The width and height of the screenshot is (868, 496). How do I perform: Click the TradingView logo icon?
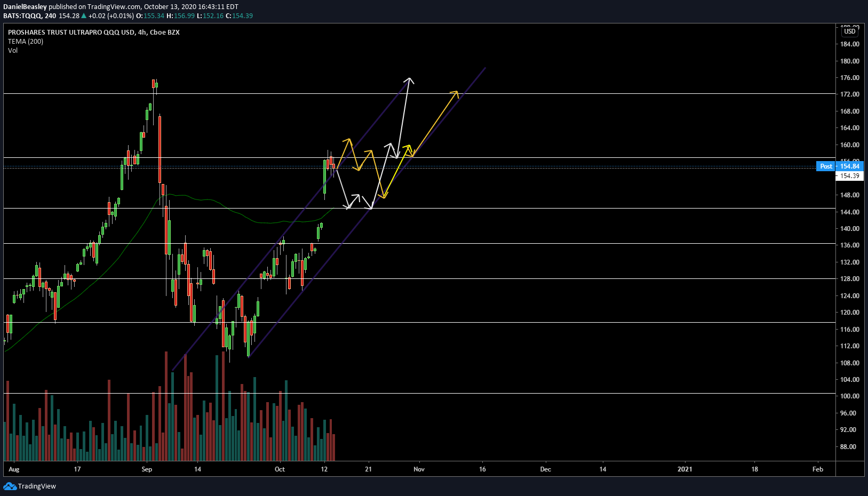(10, 486)
